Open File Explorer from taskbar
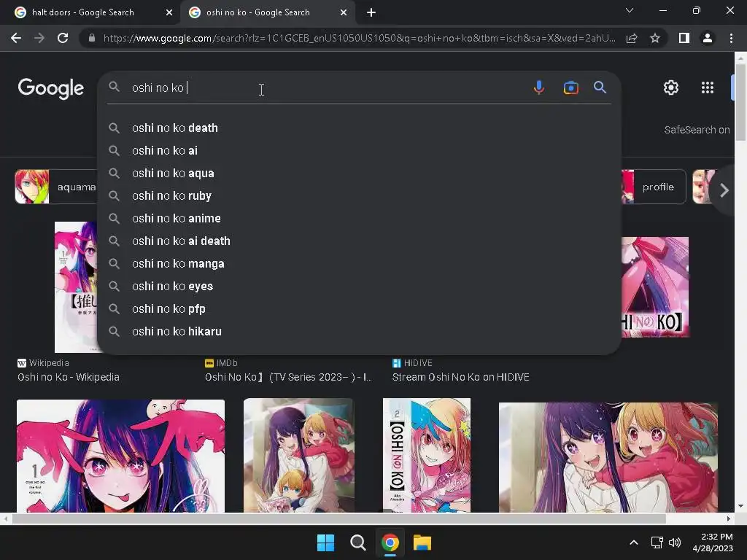The height and width of the screenshot is (560, 747). (422, 542)
